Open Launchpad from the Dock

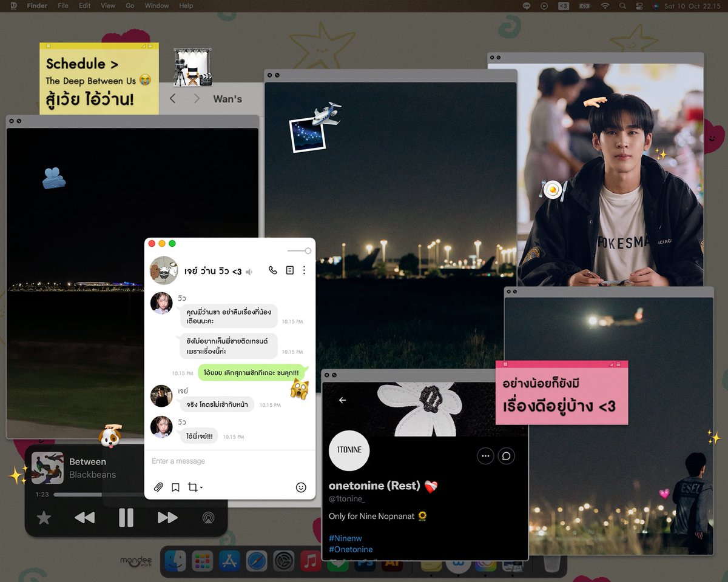[x=203, y=561]
